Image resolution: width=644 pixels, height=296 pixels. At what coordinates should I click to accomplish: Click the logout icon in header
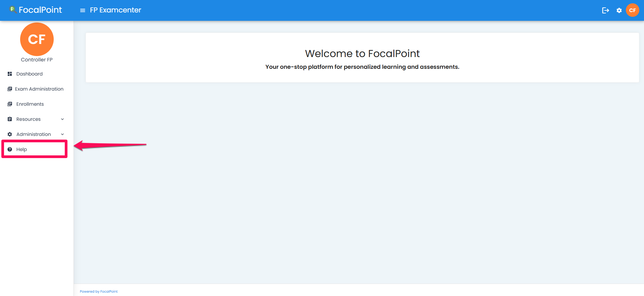(x=605, y=10)
